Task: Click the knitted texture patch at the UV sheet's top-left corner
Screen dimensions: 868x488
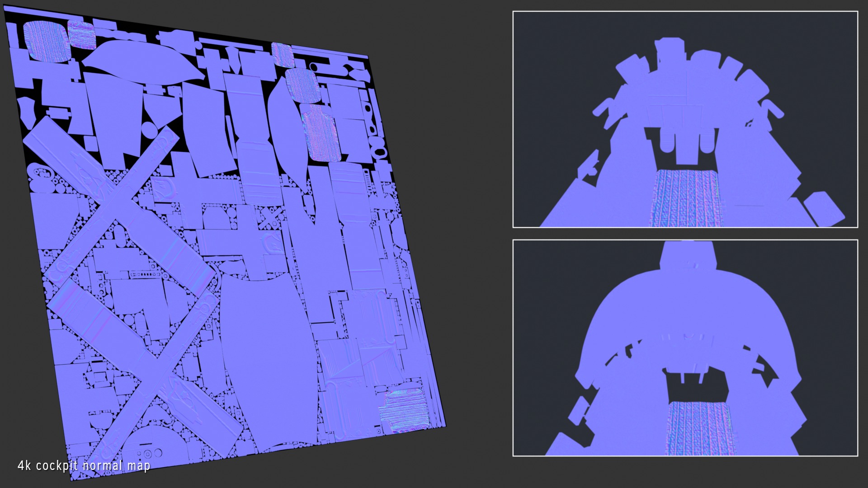Action: (46, 41)
